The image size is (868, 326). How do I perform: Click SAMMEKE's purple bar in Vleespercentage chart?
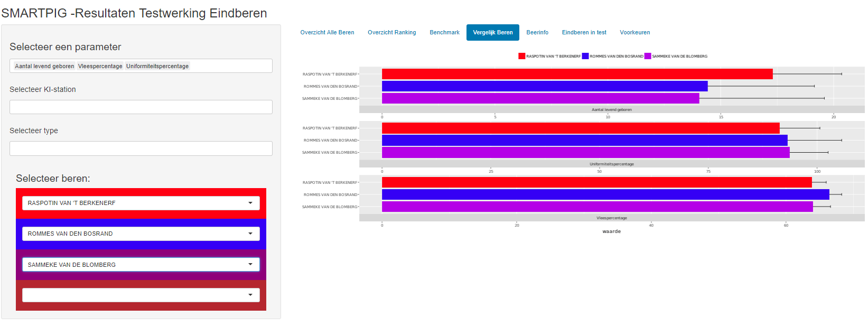(x=598, y=207)
